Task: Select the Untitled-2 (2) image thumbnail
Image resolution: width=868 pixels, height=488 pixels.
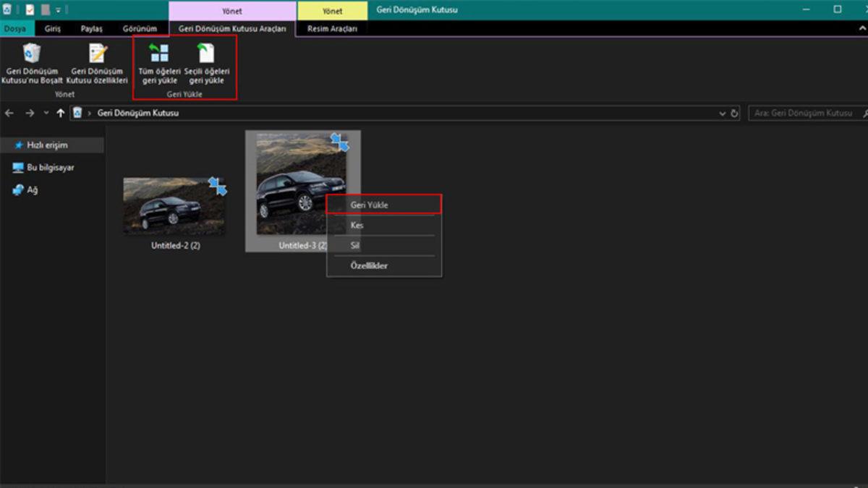Action: 174,206
